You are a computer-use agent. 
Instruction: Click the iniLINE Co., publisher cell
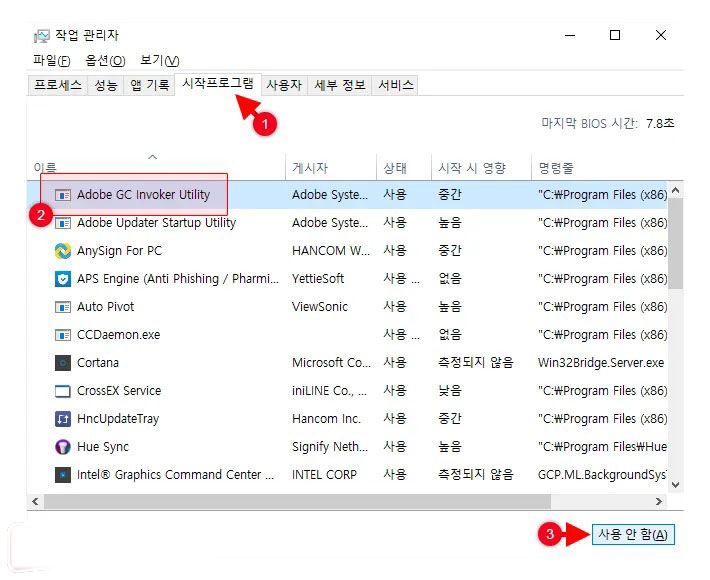click(x=329, y=391)
